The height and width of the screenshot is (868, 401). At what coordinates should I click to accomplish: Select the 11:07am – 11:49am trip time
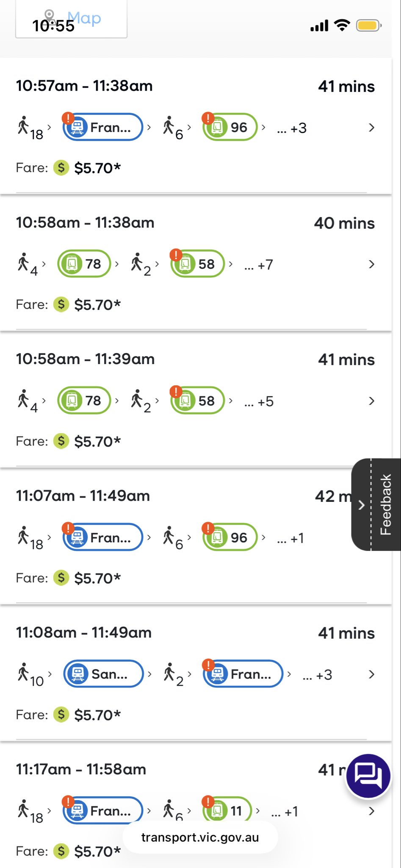coord(83,496)
